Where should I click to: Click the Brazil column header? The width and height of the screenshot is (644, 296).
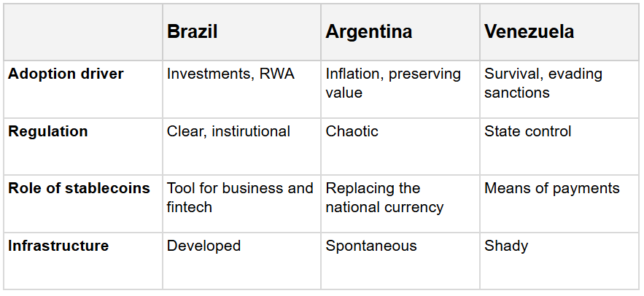193,32
